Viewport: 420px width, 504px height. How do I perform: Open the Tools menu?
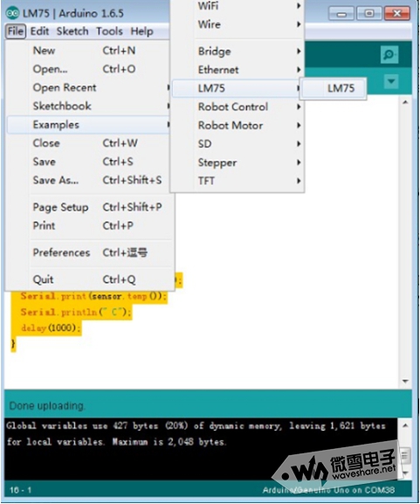[109, 31]
